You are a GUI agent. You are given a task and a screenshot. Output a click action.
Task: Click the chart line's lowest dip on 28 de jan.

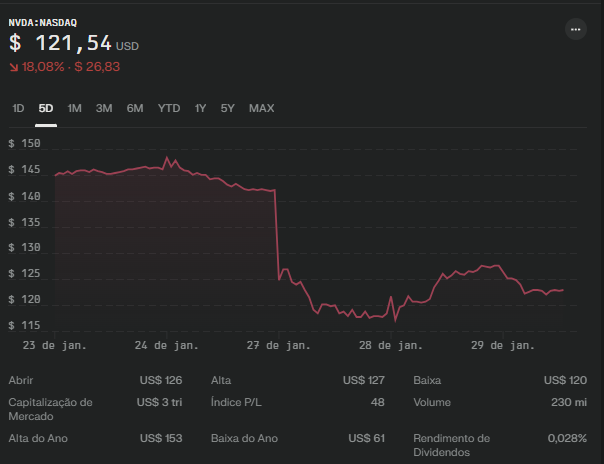395,320
